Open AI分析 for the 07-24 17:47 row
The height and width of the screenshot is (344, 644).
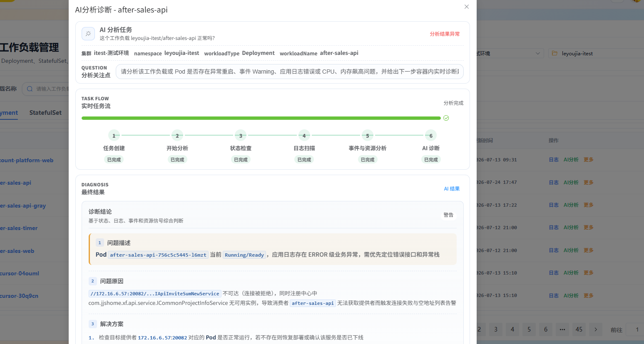pos(571,183)
